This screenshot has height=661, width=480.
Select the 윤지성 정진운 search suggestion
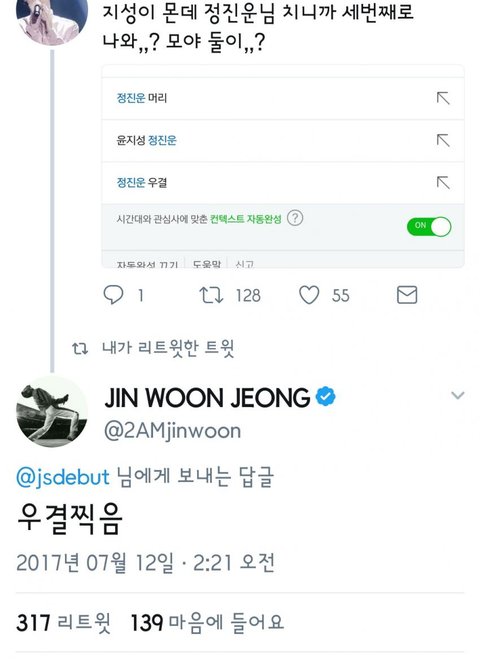(x=283, y=140)
